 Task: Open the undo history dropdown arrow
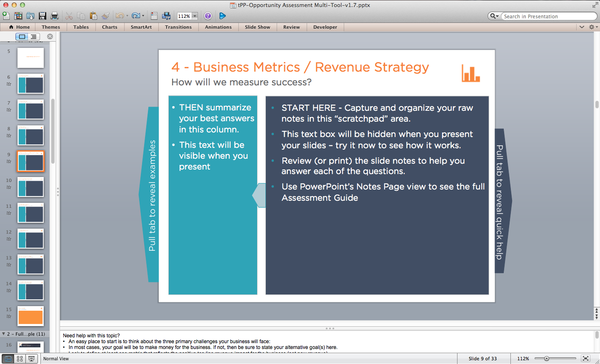127,16
